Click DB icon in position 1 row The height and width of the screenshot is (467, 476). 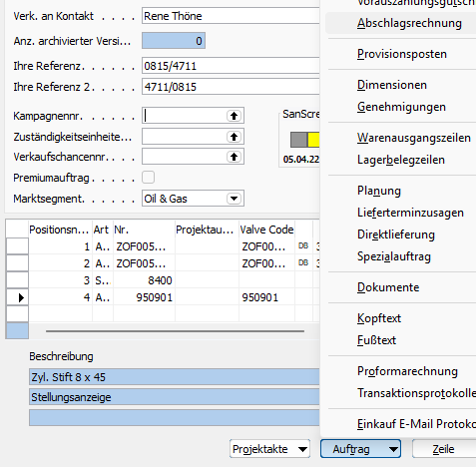[x=303, y=245]
